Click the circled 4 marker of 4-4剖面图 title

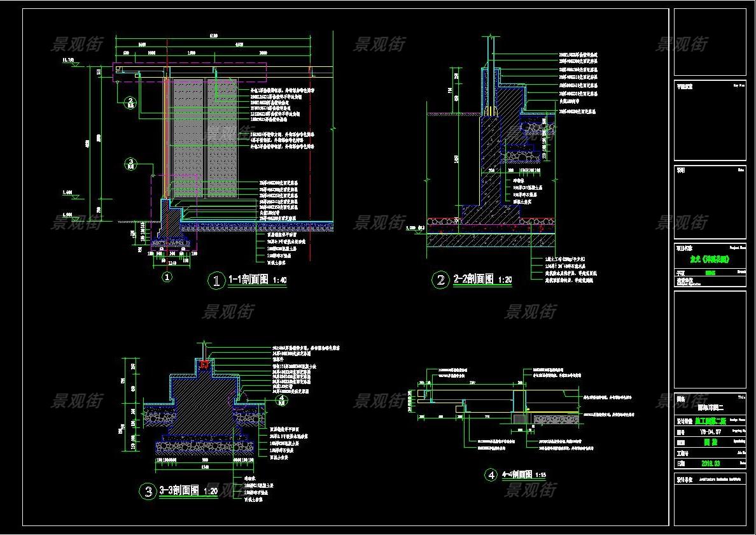tap(491, 475)
